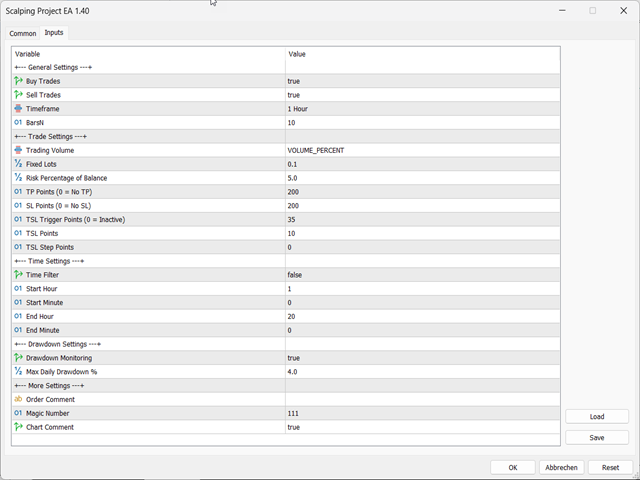The height and width of the screenshot is (480, 640).
Task: Click the integer icon beside TSL Step Points
Action: (x=18, y=247)
